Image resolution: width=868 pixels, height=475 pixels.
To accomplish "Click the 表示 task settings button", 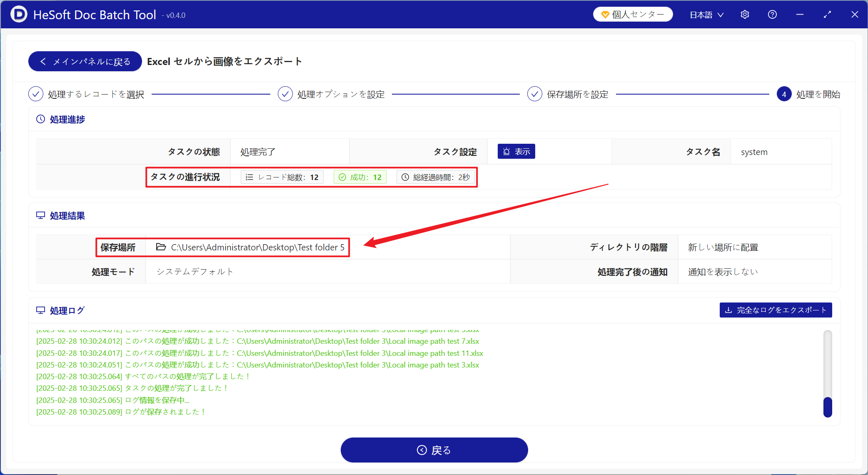I will point(516,152).
